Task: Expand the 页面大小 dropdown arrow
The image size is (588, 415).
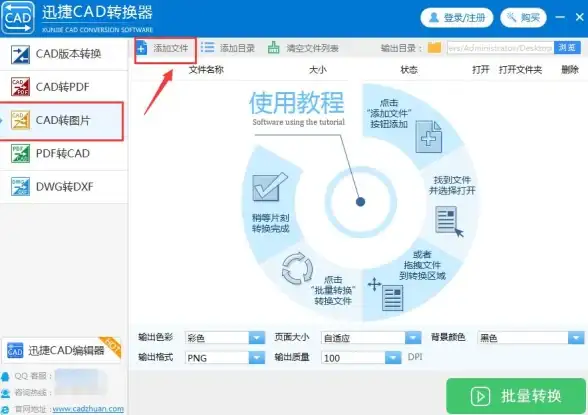Action: click(413, 338)
